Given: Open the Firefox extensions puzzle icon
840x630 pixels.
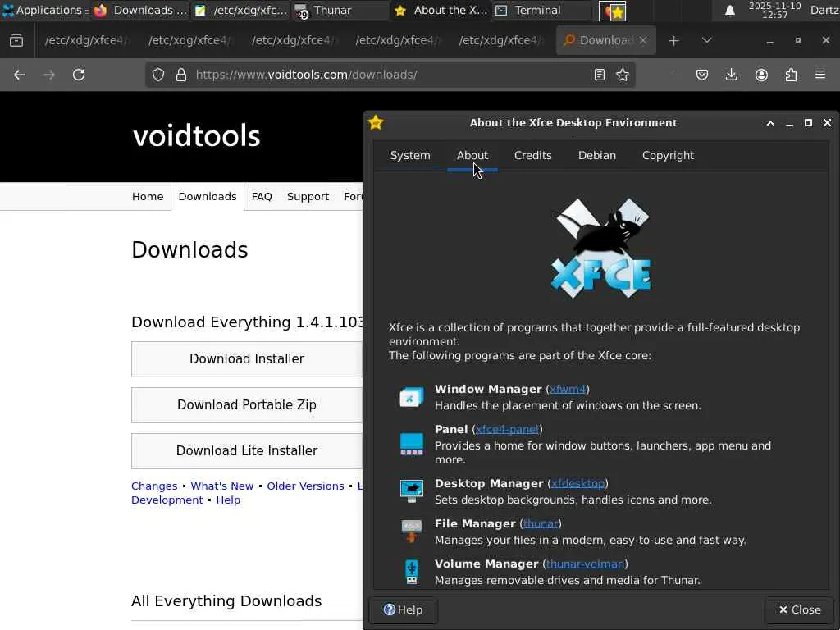Looking at the screenshot, I should click(x=791, y=75).
